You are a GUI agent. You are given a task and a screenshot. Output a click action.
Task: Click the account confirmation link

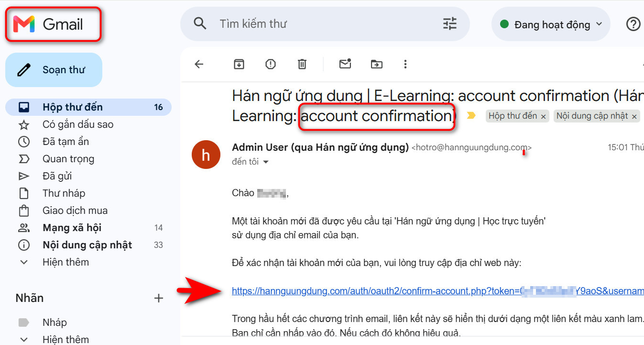pos(437,290)
